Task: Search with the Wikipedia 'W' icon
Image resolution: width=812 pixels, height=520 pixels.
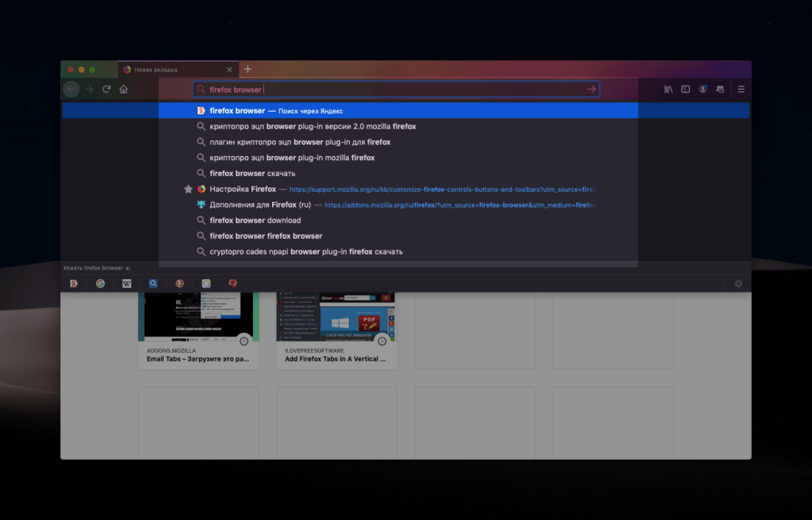Action: [127, 283]
